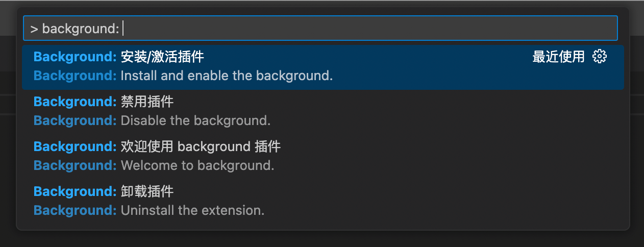This screenshot has width=644, height=247.
Task: Click the 最近使用 recently used label
Action: pyautogui.click(x=558, y=57)
